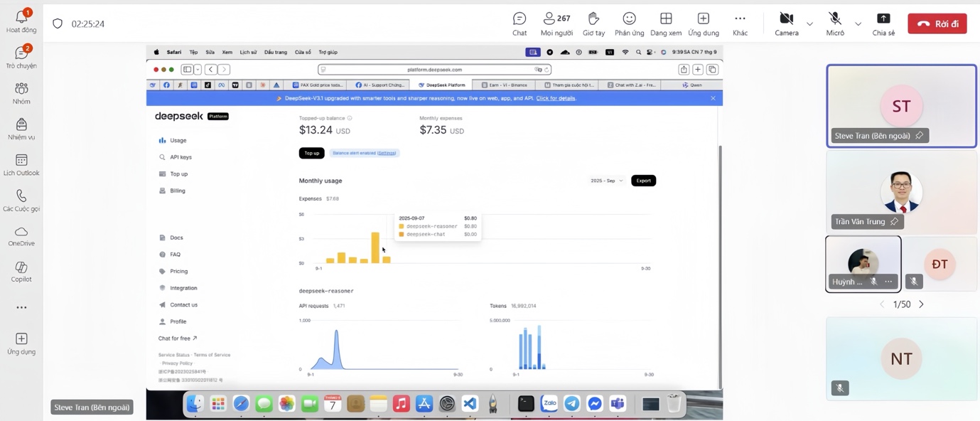
Task: Open reactions (Phản ứng) menu
Action: point(629,23)
